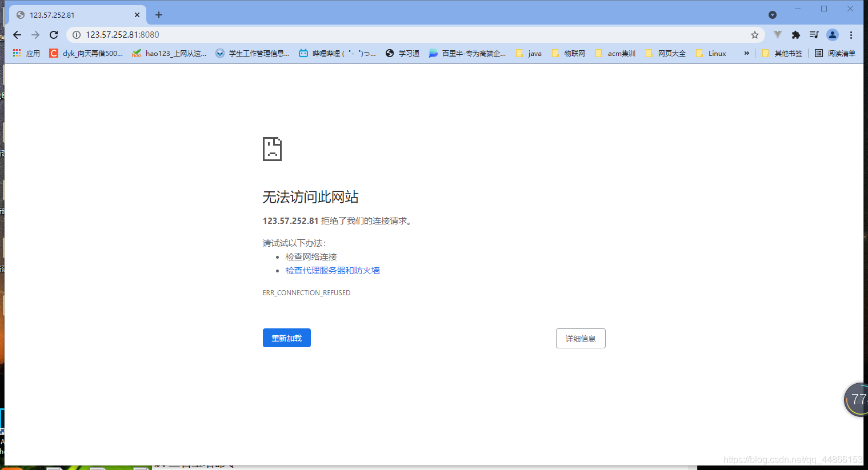View site information icon in address bar
Image resolution: width=868 pixels, height=470 pixels.
(77, 35)
